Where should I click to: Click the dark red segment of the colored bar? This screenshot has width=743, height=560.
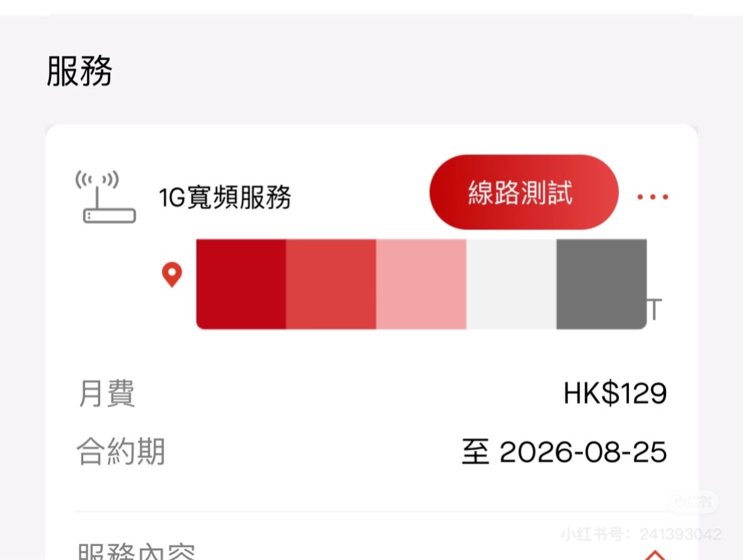[x=239, y=283]
